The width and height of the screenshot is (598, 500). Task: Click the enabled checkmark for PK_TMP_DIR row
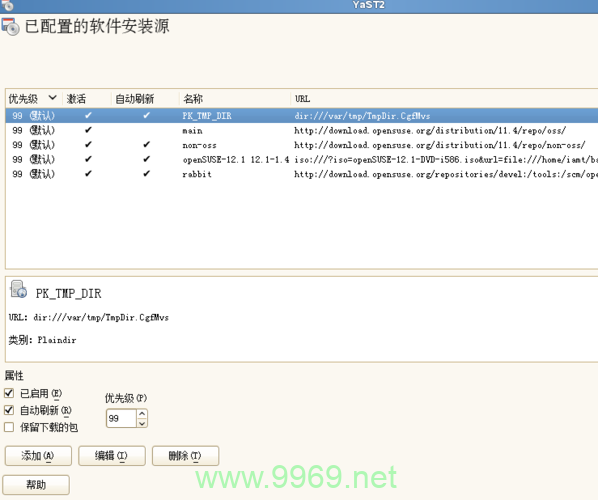pos(88,115)
